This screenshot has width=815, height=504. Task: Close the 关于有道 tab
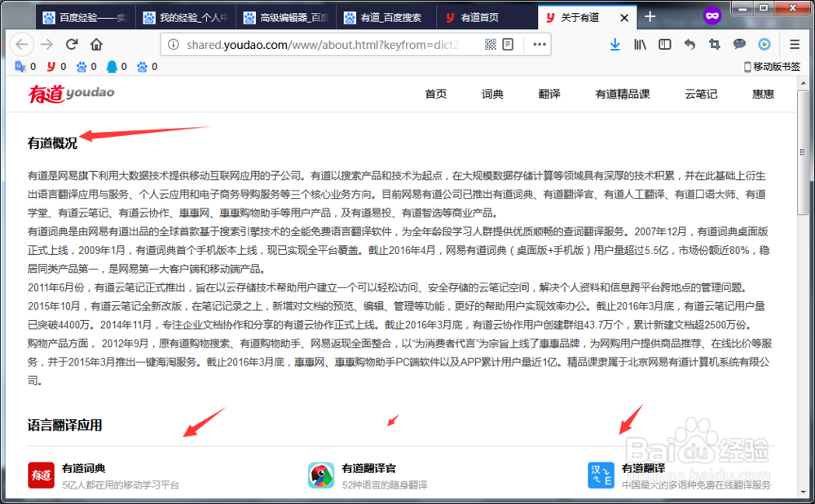(625, 18)
